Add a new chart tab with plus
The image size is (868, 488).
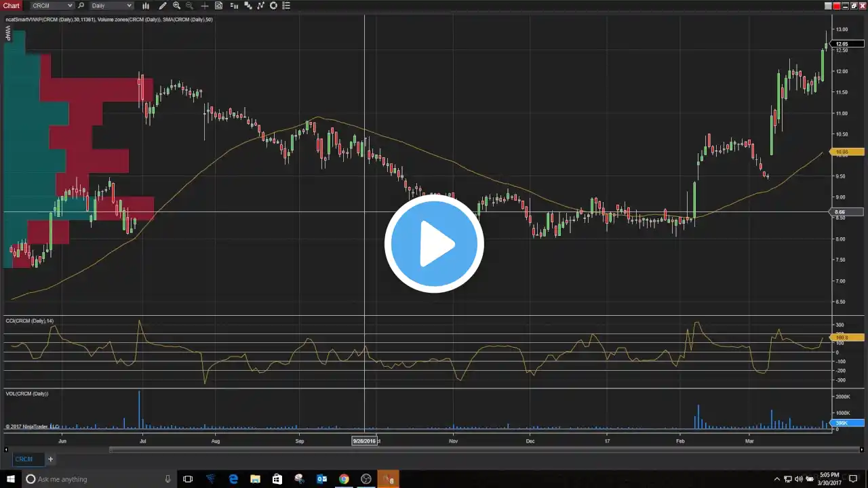[x=50, y=459]
